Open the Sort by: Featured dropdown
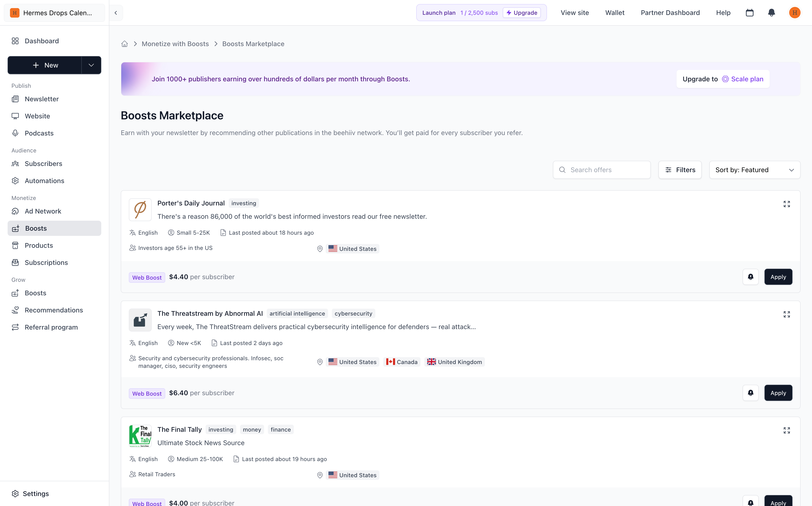This screenshot has width=812, height=506. (x=755, y=170)
